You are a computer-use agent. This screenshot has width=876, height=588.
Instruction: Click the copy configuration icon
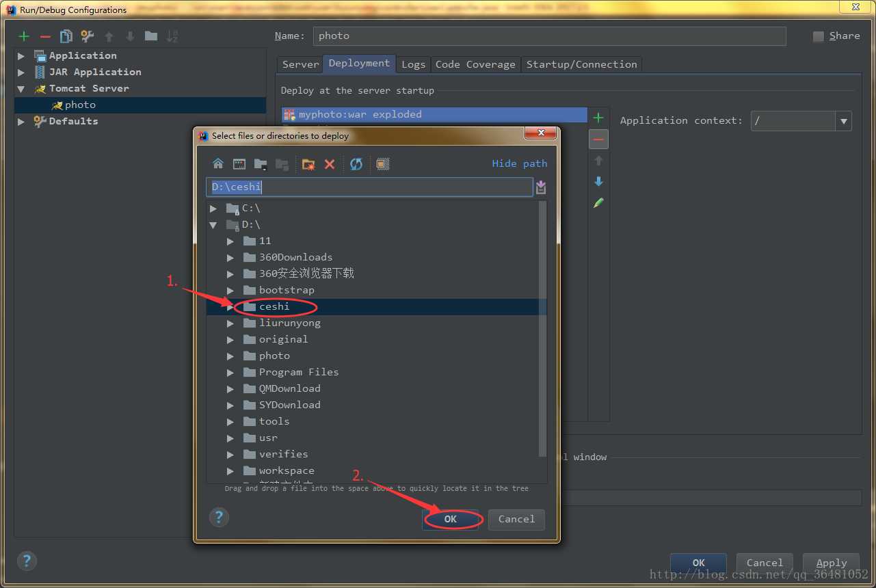pos(66,36)
